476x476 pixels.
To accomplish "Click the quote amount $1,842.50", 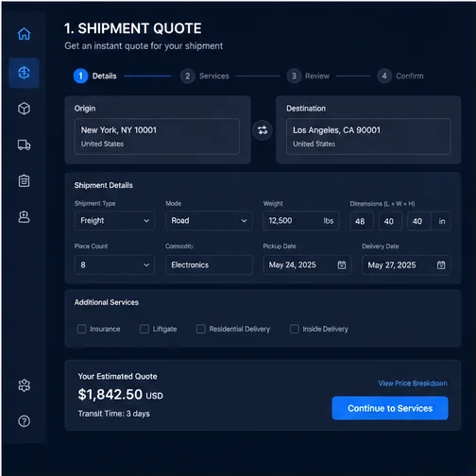I will (110, 395).
